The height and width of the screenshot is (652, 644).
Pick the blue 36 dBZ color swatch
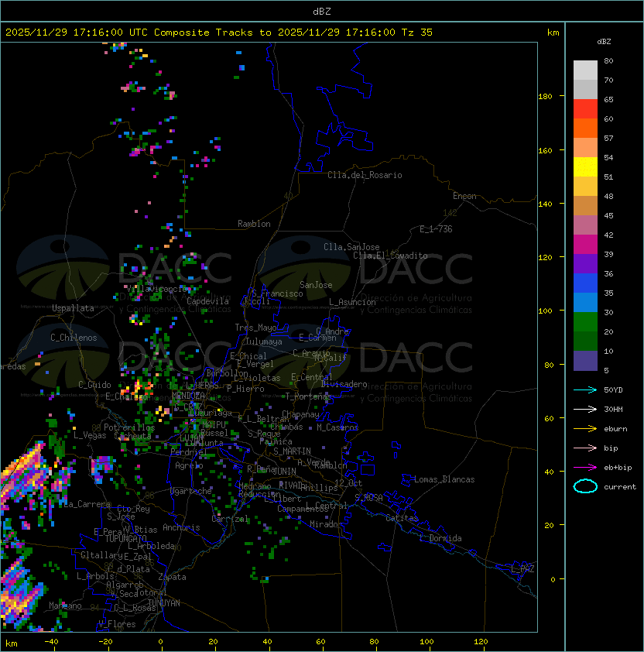click(585, 283)
